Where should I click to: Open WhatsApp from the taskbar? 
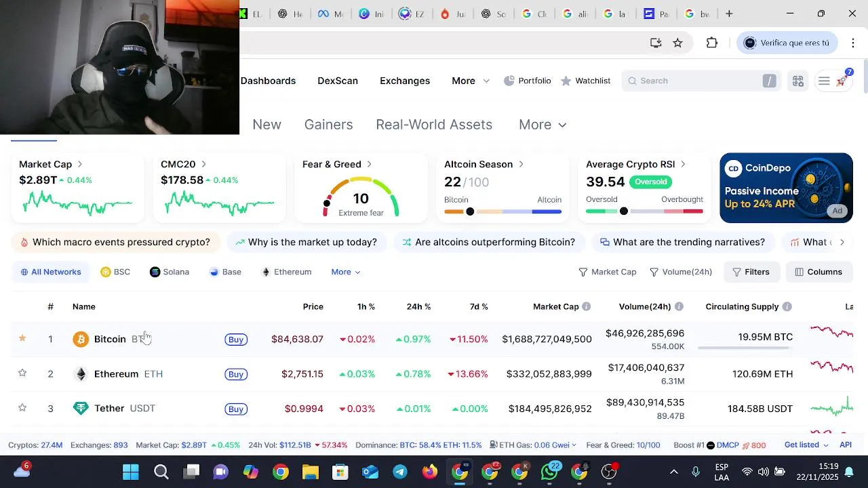click(549, 472)
